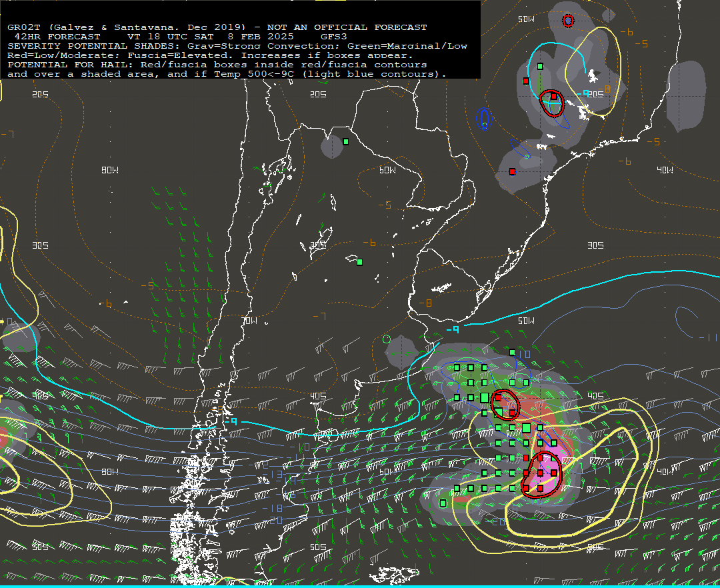Click the blue oval contour west of the Brazil storms
This screenshot has height=588, width=720.
point(484,119)
